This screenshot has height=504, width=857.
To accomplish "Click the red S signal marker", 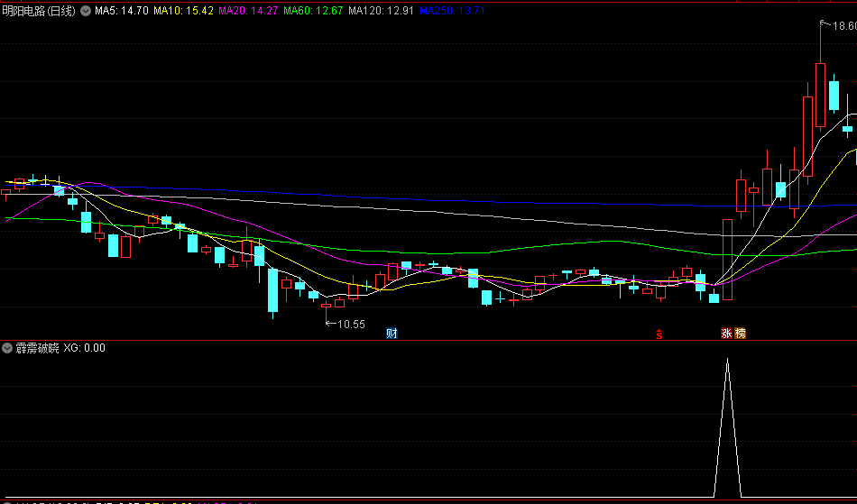I will click(659, 334).
